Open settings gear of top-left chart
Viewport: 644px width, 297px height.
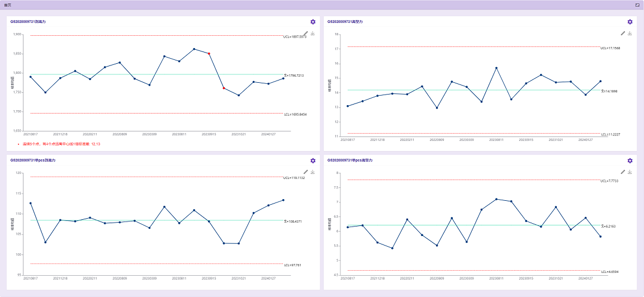coord(313,22)
